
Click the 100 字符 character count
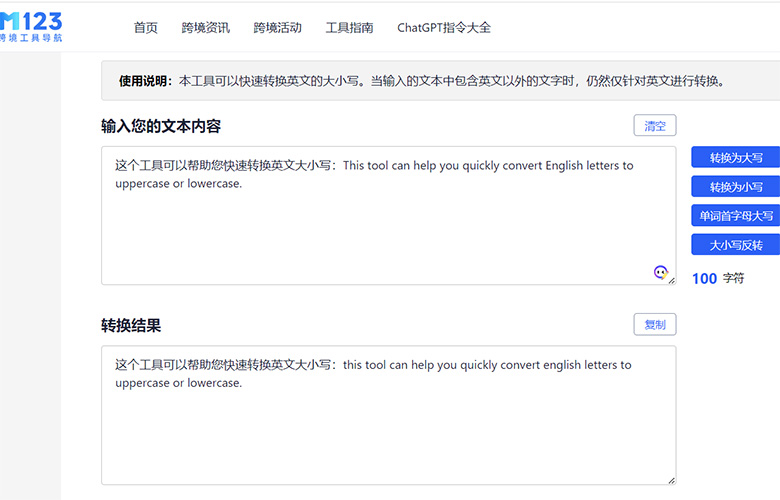pyautogui.click(x=718, y=278)
